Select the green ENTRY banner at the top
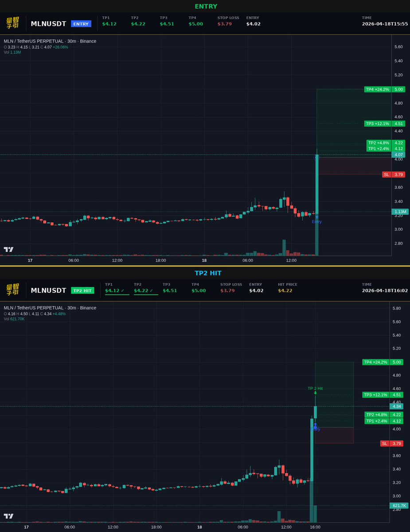This screenshot has width=410, height=532. 206,6
